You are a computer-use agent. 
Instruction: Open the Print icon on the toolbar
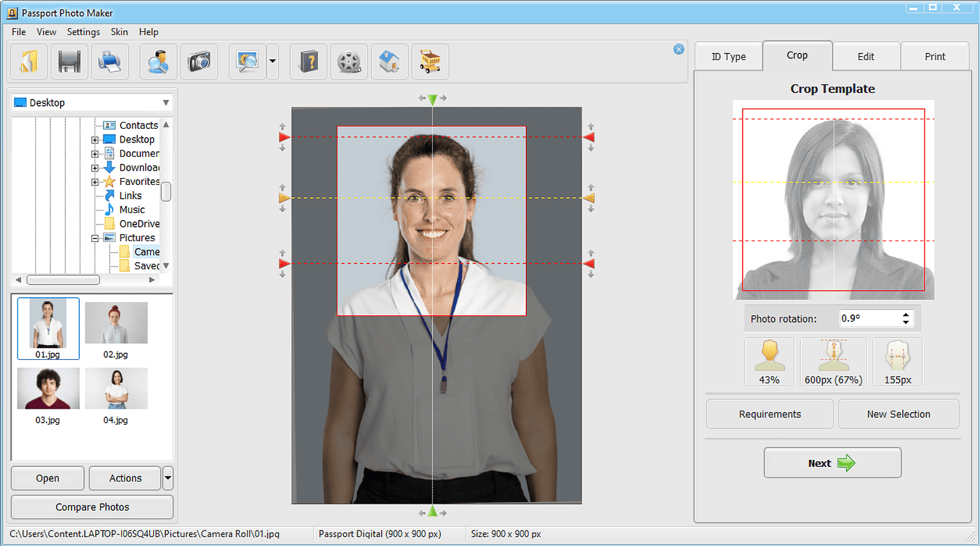coord(110,61)
